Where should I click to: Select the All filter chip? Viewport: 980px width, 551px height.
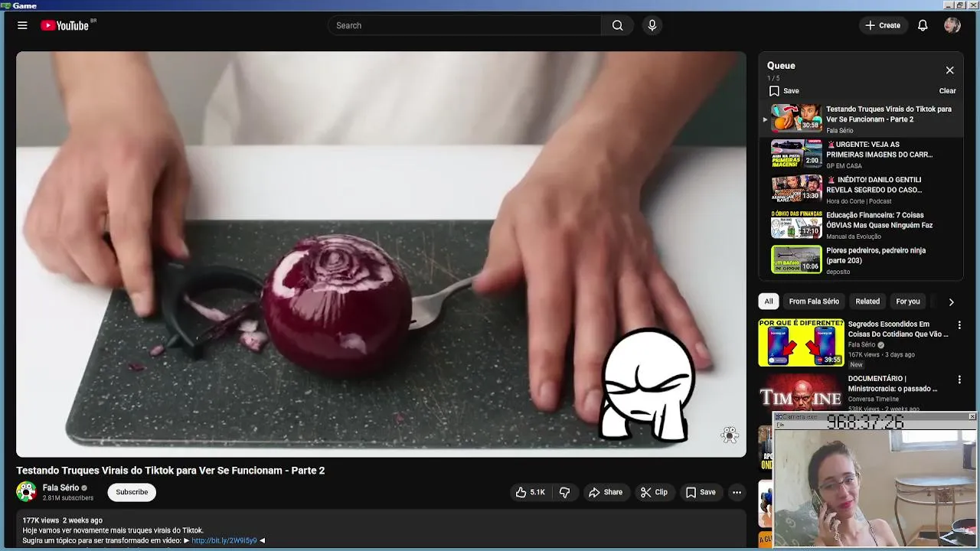pos(769,302)
